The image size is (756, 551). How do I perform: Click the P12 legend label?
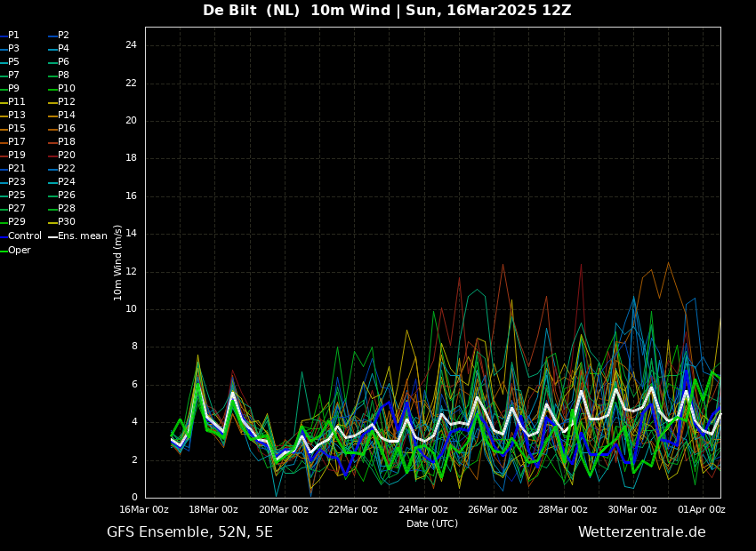pos(67,102)
